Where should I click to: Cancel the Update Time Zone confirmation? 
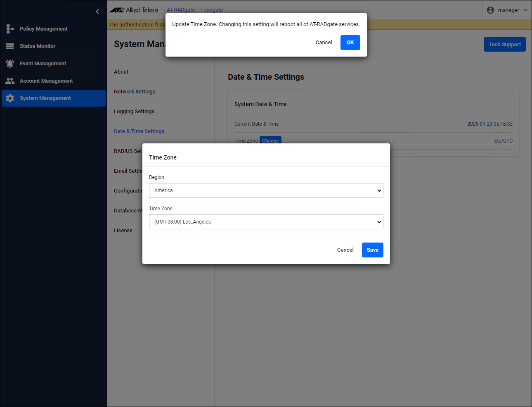click(324, 43)
